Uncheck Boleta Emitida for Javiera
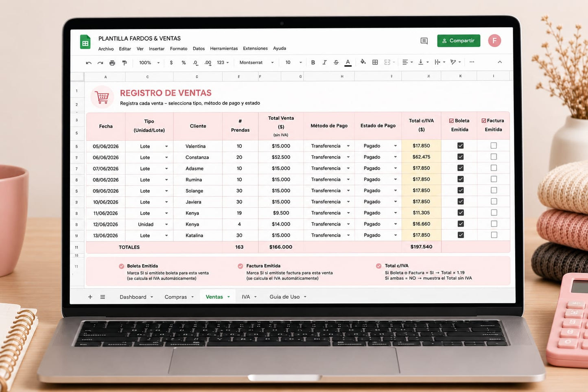This screenshot has height=392, width=588. click(x=460, y=201)
